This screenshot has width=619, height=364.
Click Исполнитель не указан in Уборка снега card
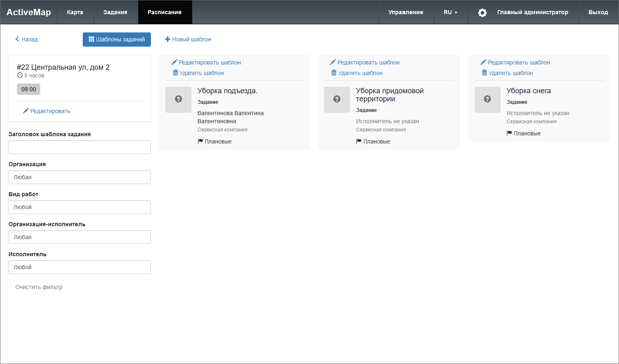tap(538, 113)
